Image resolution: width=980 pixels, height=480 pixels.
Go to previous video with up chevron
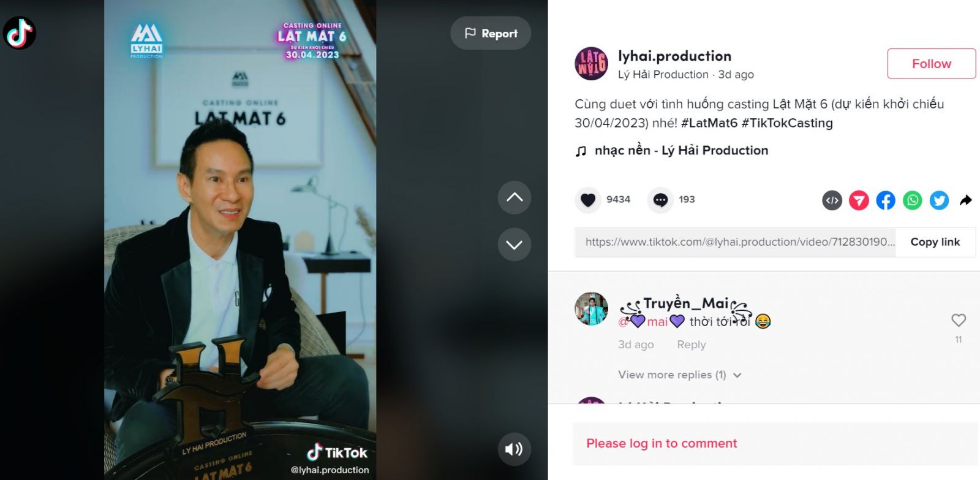514,197
